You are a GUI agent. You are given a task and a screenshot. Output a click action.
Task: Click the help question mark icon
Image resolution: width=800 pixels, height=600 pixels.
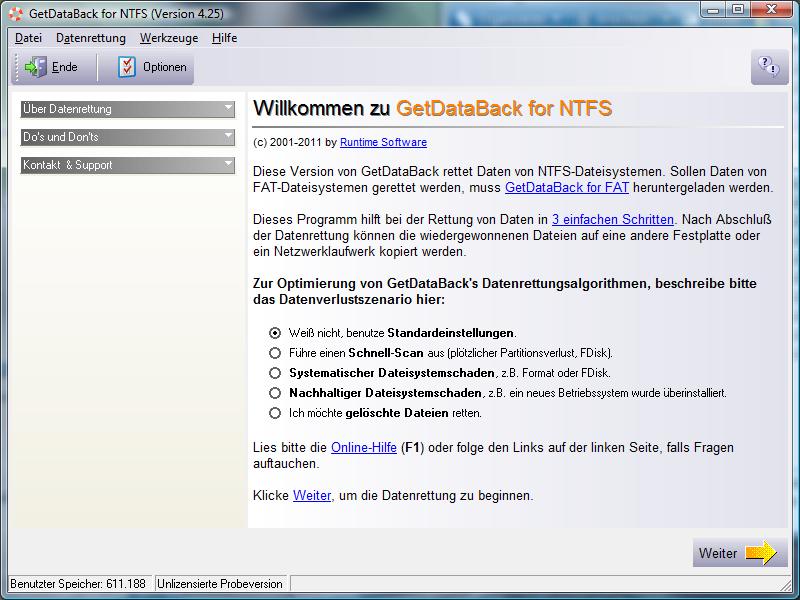click(x=769, y=67)
